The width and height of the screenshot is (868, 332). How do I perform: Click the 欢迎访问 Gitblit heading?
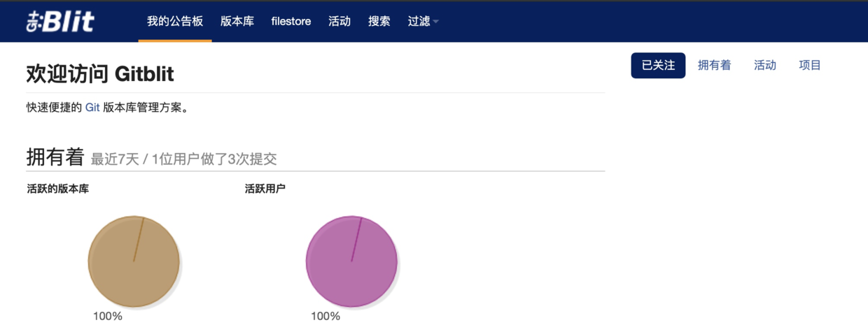pos(100,74)
